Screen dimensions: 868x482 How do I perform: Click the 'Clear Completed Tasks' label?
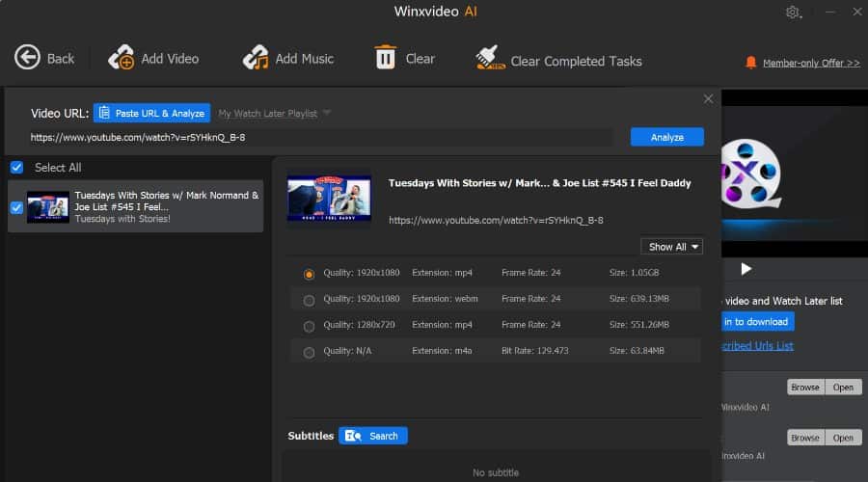click(577, 62)
